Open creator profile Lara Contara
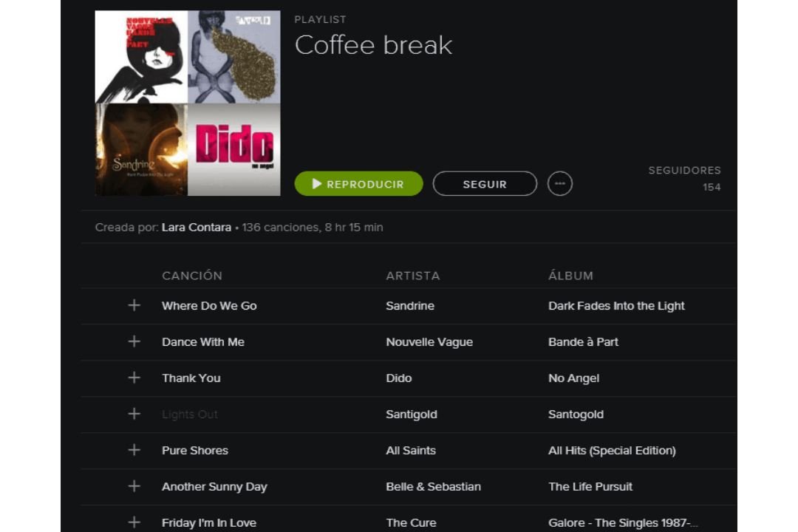This screenshot has height=532, width=798. [197, 228]
